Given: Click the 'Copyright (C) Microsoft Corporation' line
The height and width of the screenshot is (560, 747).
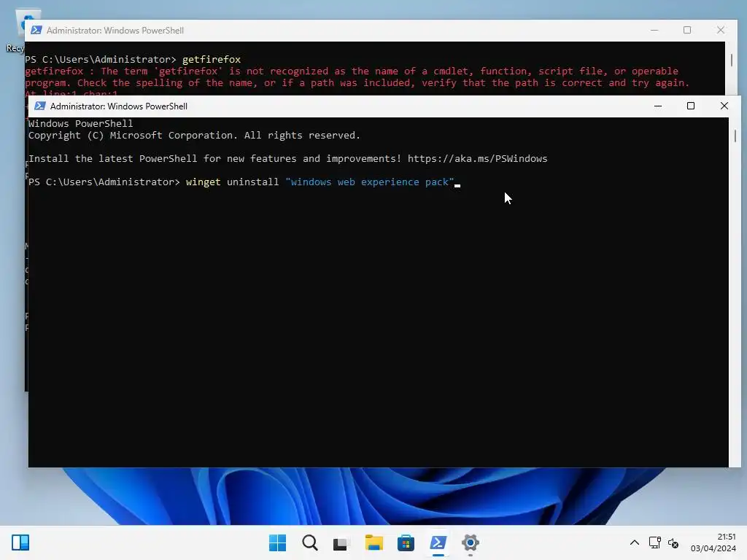Looking at the screenshot, I should (194, 135).
